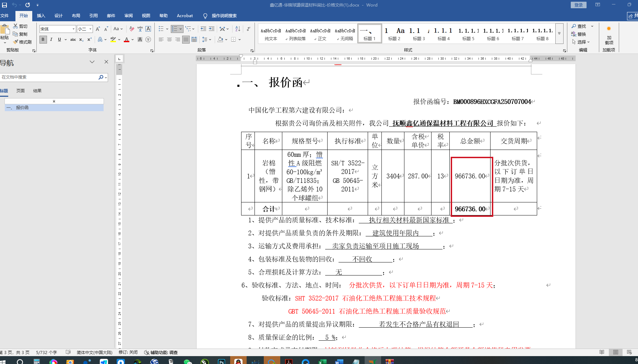This screenshot has width=638, height=364.
Task: Click the Replace (替换) button
Action: [x=579, y=34]
